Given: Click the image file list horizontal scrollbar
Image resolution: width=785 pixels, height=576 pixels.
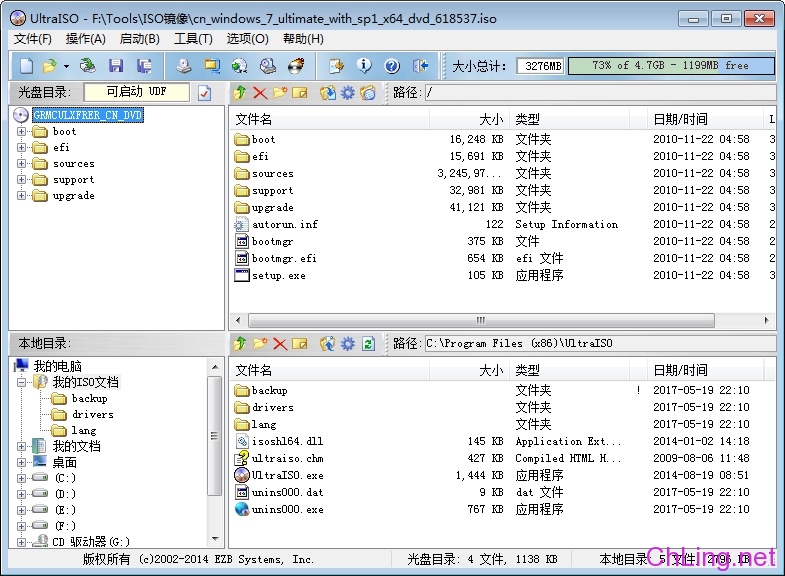Looking at the screenshot, I should (481, 320).
